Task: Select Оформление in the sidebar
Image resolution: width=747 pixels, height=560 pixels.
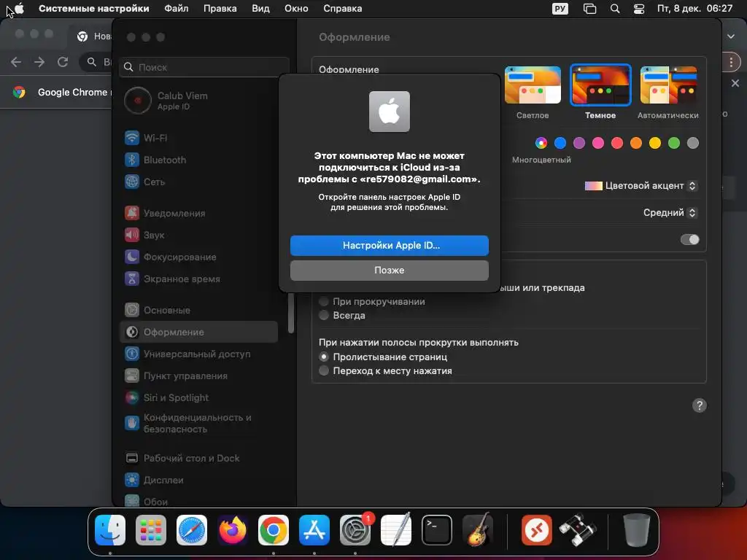Action: point(198,332)
